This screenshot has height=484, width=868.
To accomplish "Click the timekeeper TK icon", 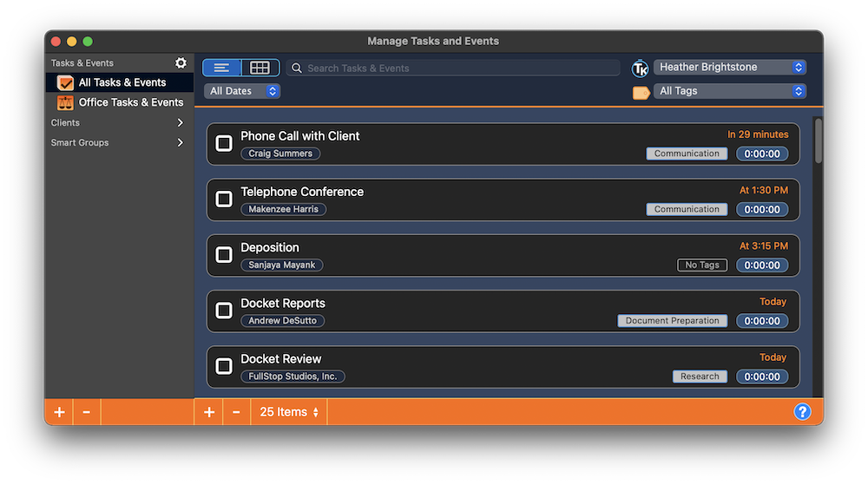I will [x=640, y=68].
